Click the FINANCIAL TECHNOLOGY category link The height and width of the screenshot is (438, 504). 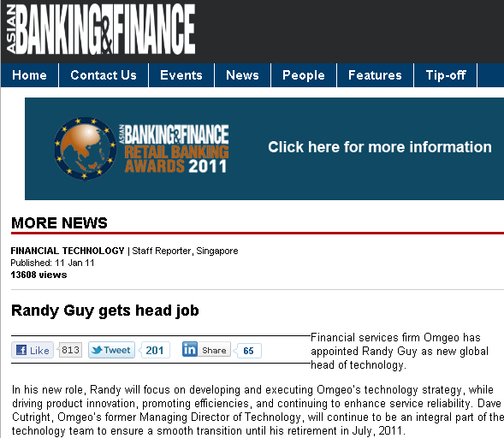tap(68, 251)
